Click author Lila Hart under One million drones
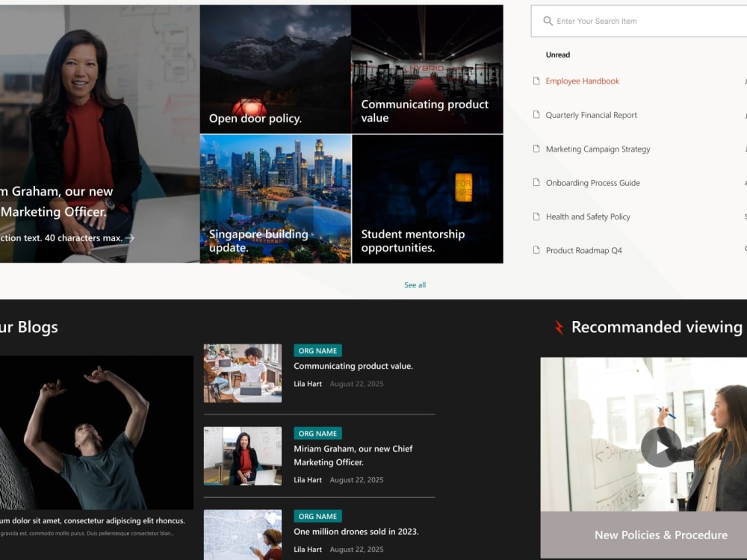 pyautogui.click(x=307, y=549)
